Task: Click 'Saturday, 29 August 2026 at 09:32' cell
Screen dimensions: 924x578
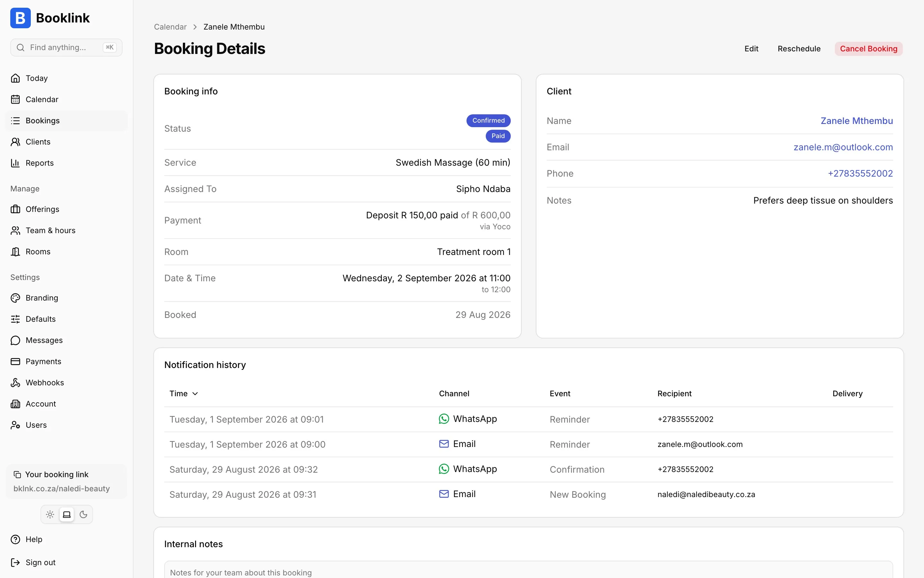Action: click(244, 470)
